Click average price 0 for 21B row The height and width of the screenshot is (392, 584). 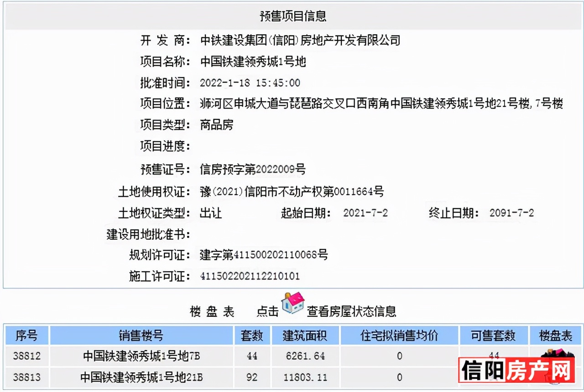point(400,377)
